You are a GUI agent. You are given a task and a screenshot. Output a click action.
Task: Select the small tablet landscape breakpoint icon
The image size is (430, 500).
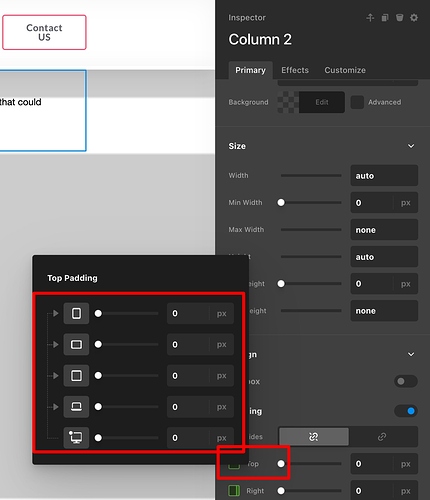click(76, 344)
